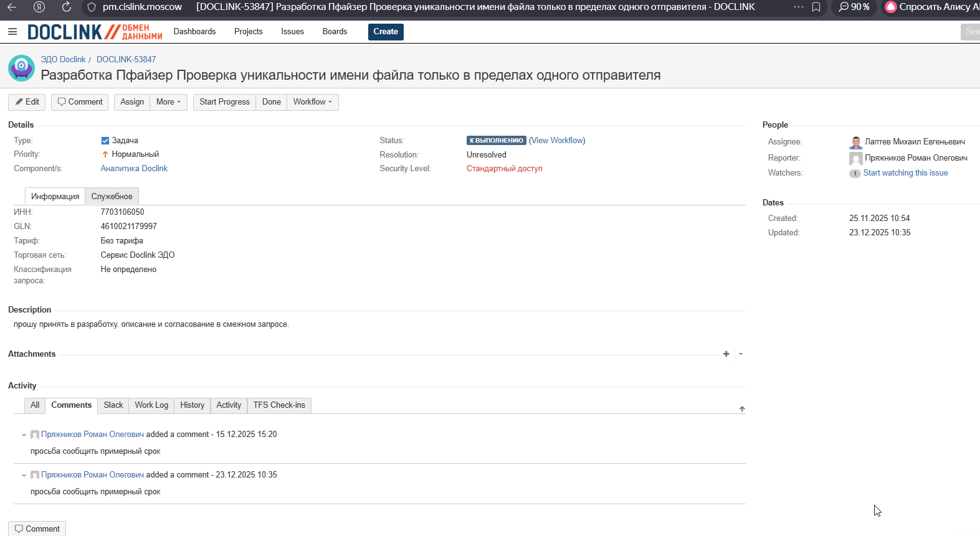
Task: Open author link on 15.12.2025 comment
Action: click(92, 435)
